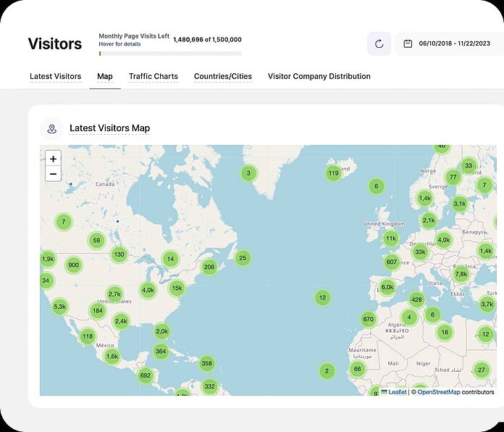Select the 119 cluster over Iceland

(333, 173)
